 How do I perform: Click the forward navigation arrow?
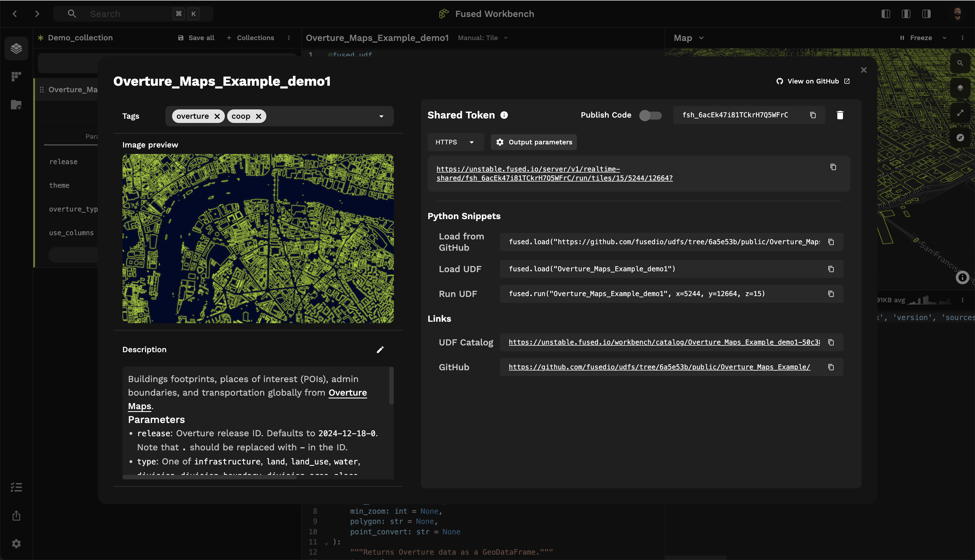[37, 14]
